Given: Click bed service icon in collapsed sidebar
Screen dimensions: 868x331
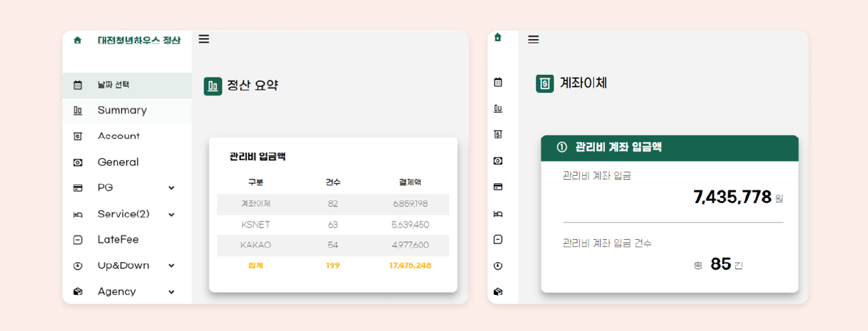Looking at the screenshot, I should [x=497, y=214].
